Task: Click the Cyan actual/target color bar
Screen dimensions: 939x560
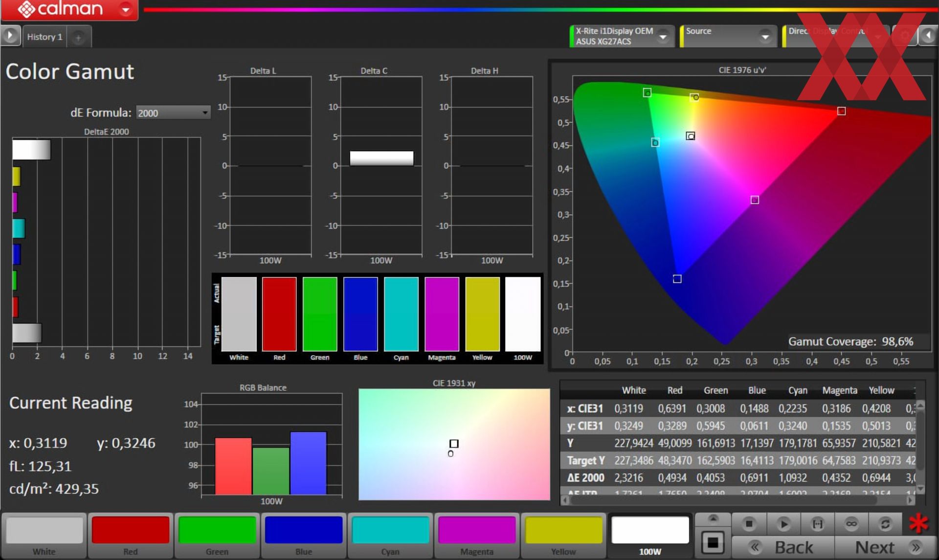Action: 401,314
